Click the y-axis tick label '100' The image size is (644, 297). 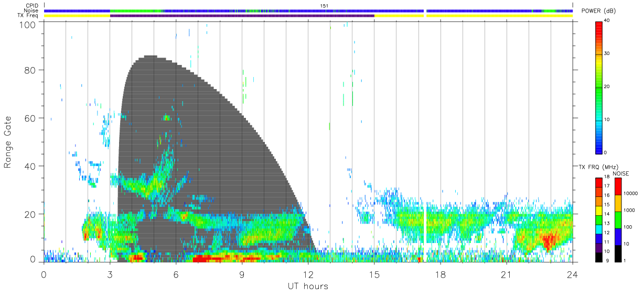click(28, 24)
